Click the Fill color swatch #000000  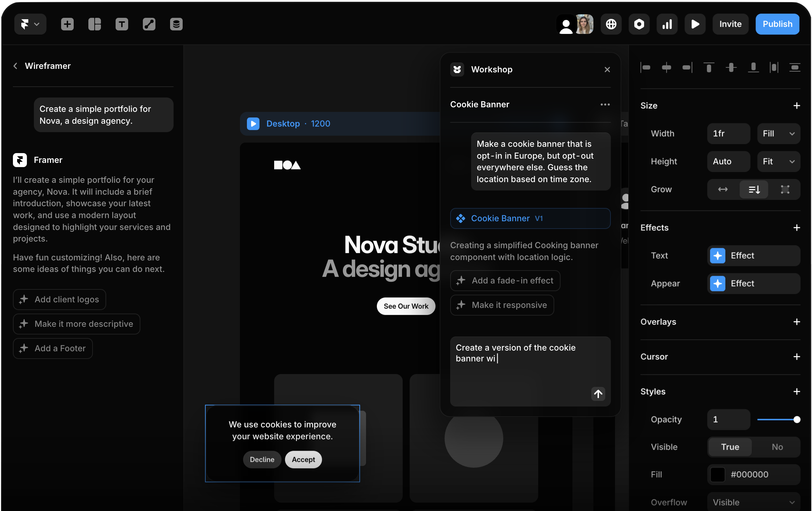pos(717,475)
